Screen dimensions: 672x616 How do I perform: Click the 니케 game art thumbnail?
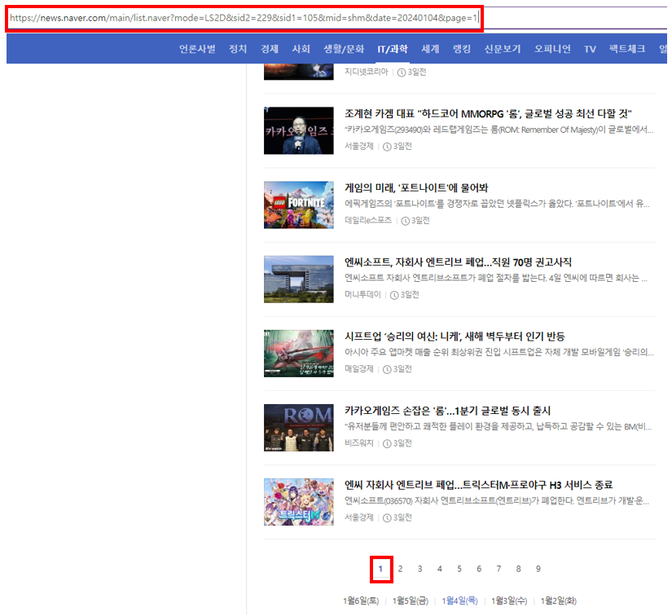tap(299, 354)
